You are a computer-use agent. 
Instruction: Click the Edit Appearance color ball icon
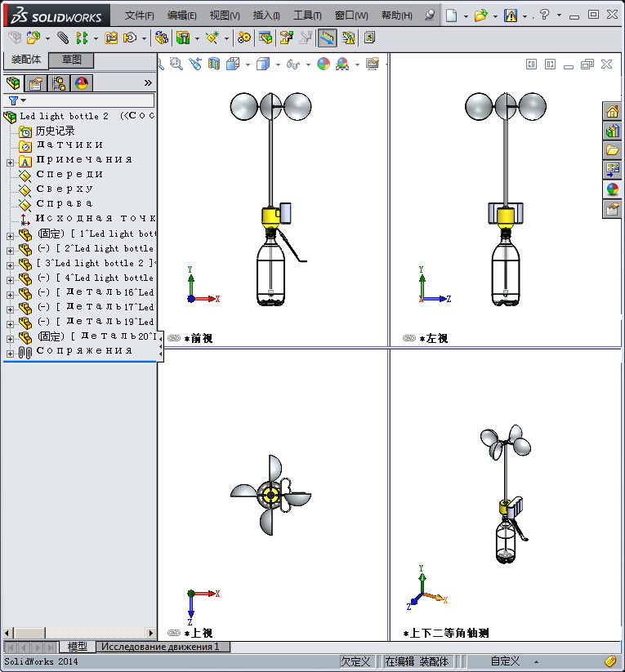324,64
